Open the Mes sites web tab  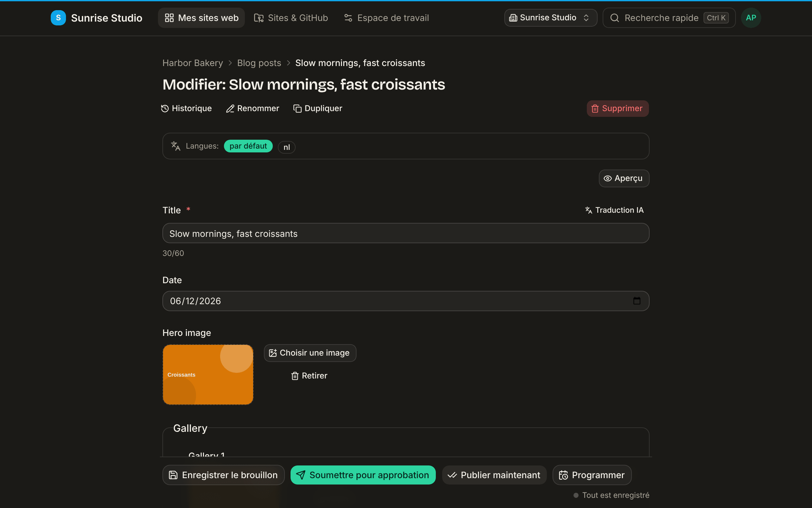point(201,18)
